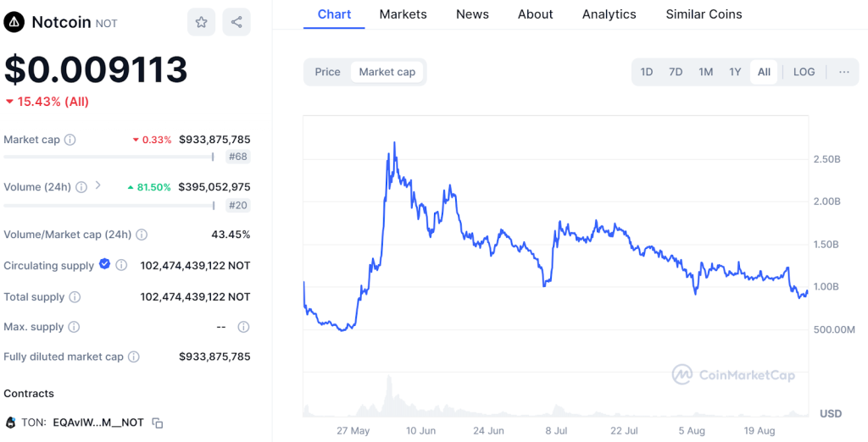Select the 7D time range
The height and width of the screenshot is (442, 868).
676,72
